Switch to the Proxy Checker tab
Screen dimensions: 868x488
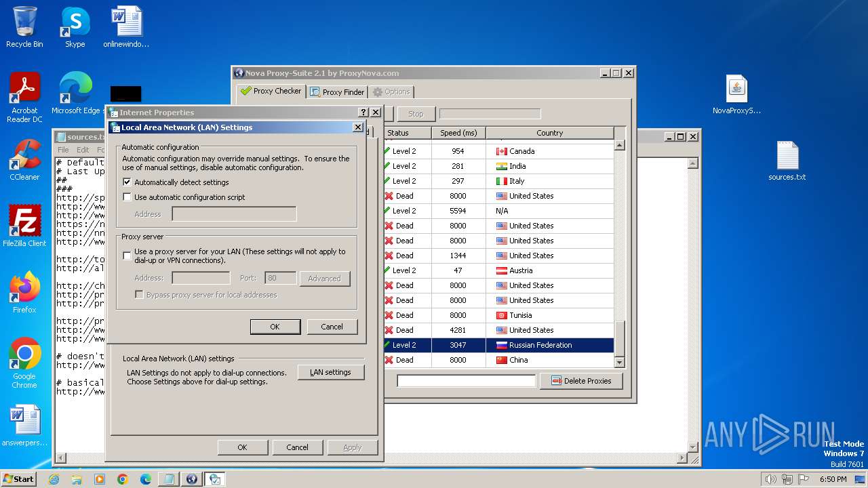271,91
